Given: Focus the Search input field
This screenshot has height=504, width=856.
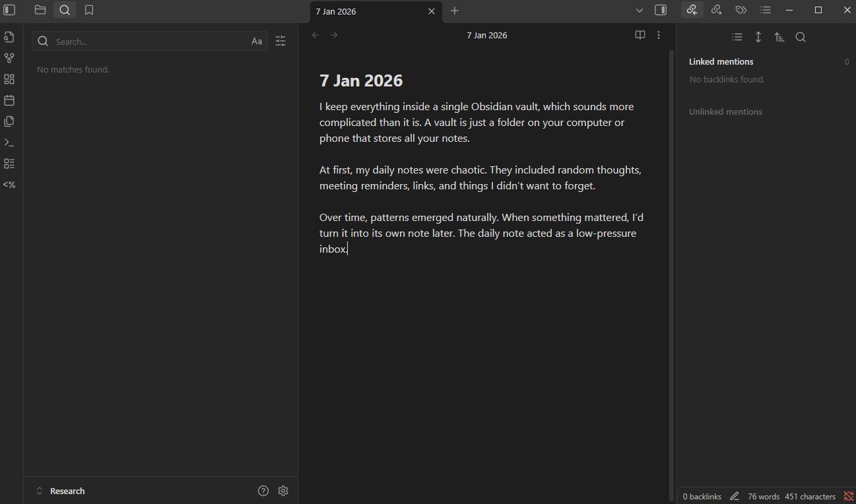Looking at the screenshot, I should coord(150,42).
